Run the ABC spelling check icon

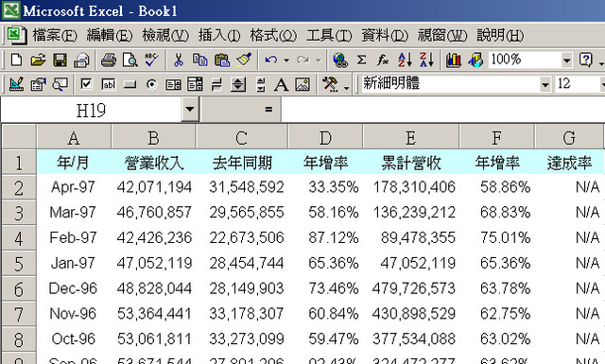click(151, 60)
